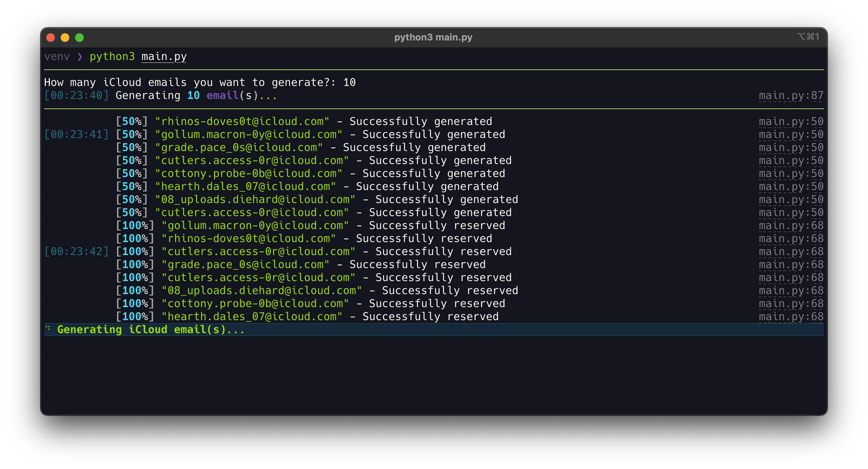Click the purple prompt arrow after venv

[80, 57]
